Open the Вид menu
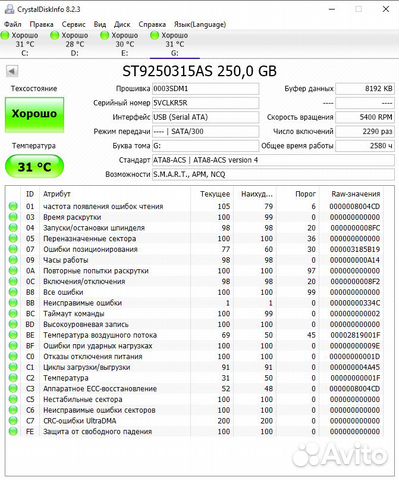This screenshot has height=480, width=399. pyautogui.click(x=100, y=24)
